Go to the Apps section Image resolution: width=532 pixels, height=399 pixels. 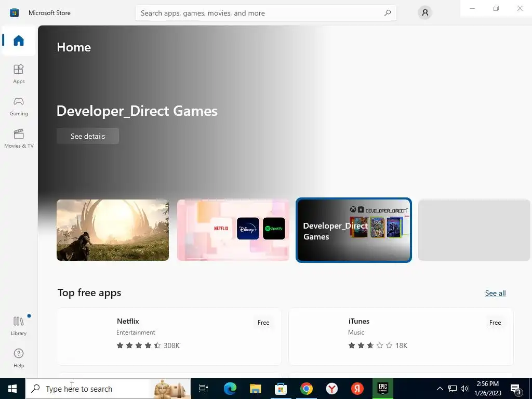tap(19, 74)
